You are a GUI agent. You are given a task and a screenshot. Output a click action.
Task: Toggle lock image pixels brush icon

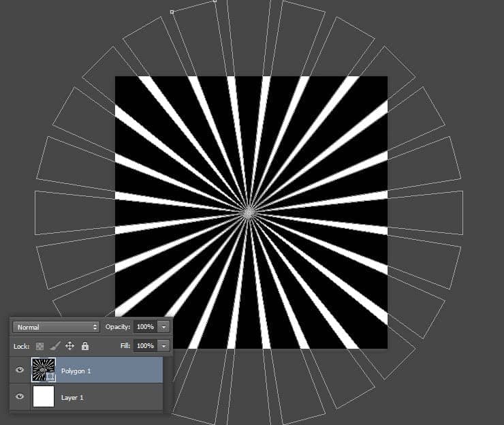click(55, 346)
